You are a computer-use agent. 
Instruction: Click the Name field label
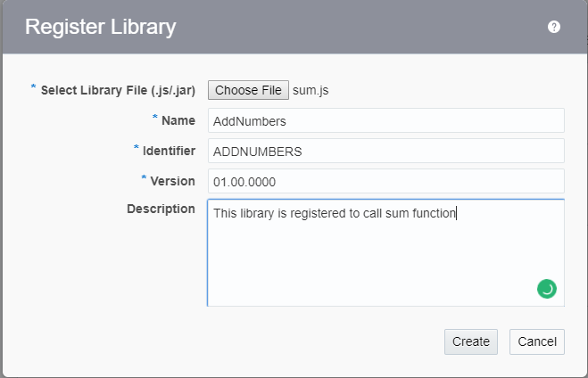pos(178,120)
